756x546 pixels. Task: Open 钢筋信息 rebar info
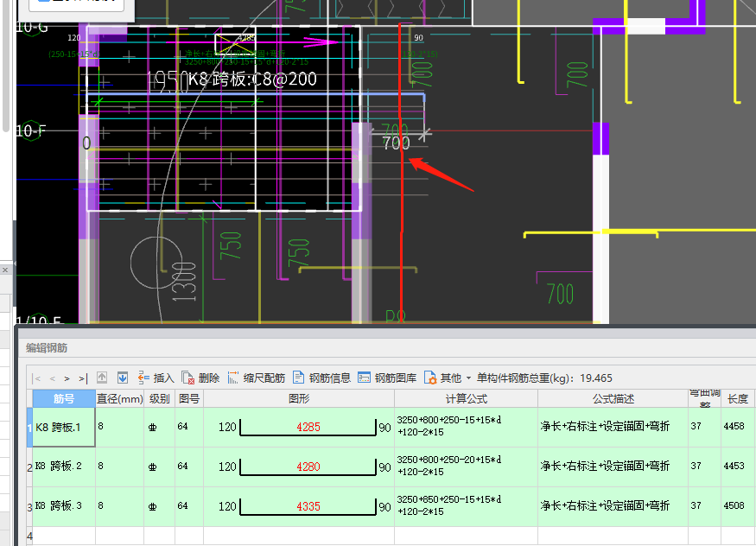(x=321, y=378)
